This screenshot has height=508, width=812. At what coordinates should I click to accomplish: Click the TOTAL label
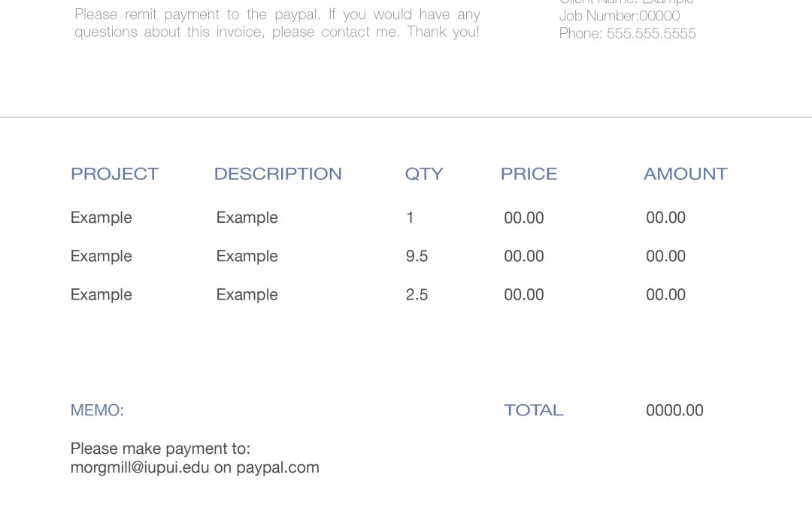[x=533, y=410]
